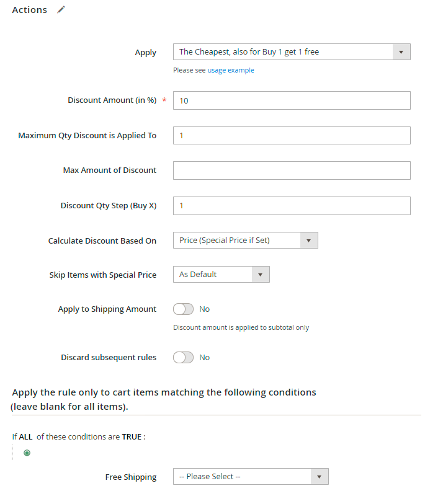Open the Free Shipping dropdown
Image resolution: width=425 pixels, height=504 pixels.
[x=250, y=477]
